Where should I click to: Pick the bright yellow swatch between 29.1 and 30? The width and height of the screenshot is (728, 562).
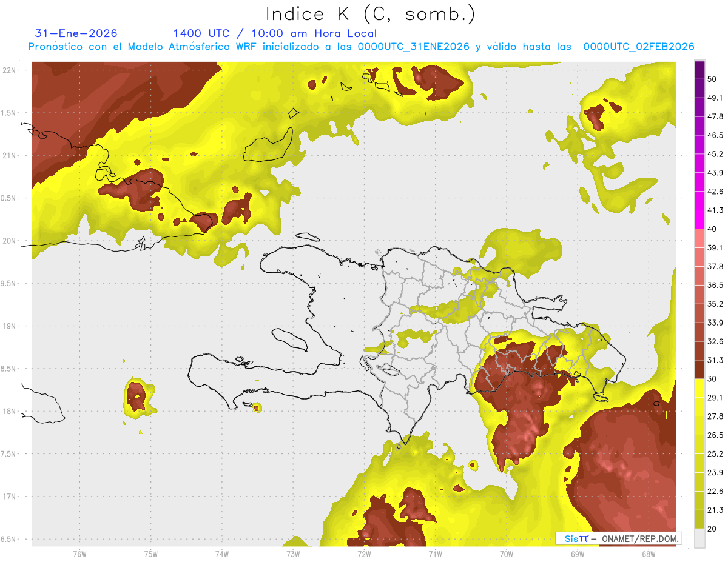[699, 388]
